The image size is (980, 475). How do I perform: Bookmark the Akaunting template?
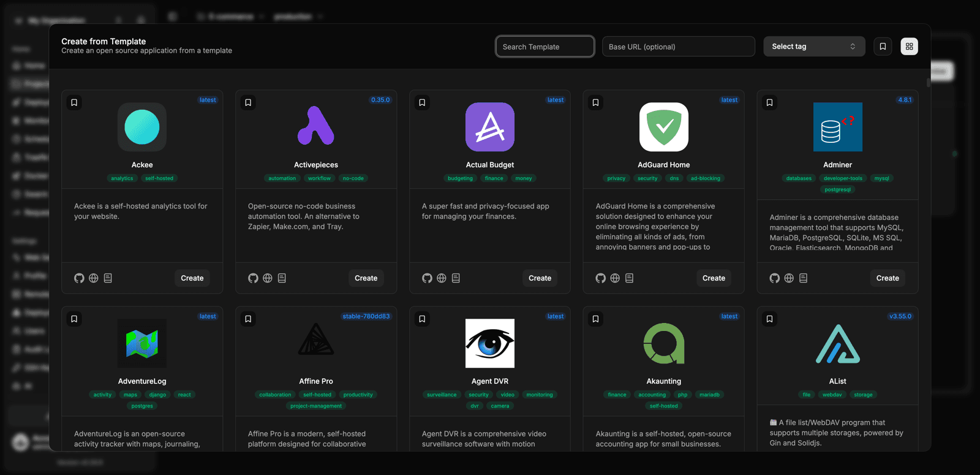coord(595,319)
